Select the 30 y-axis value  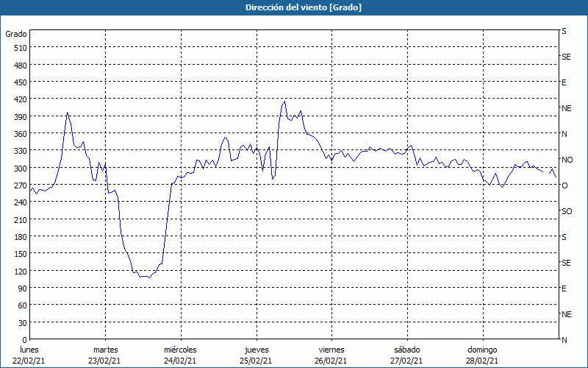23,323
